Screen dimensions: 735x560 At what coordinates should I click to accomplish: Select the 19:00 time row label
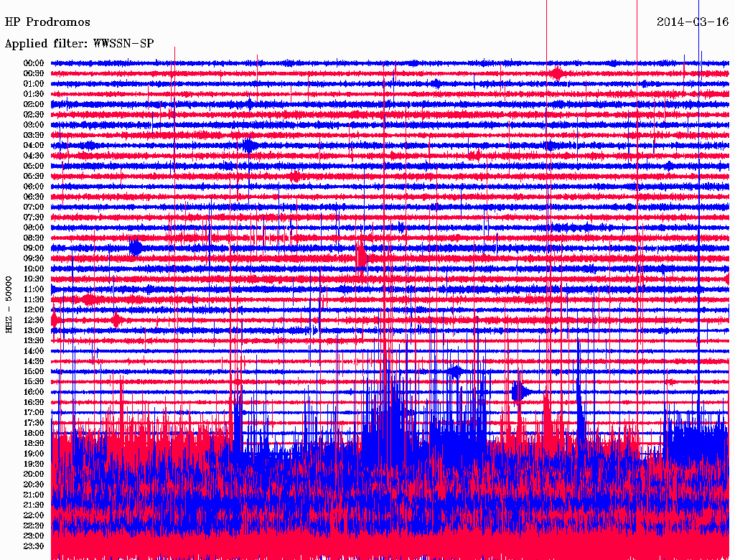coord(34,454)
